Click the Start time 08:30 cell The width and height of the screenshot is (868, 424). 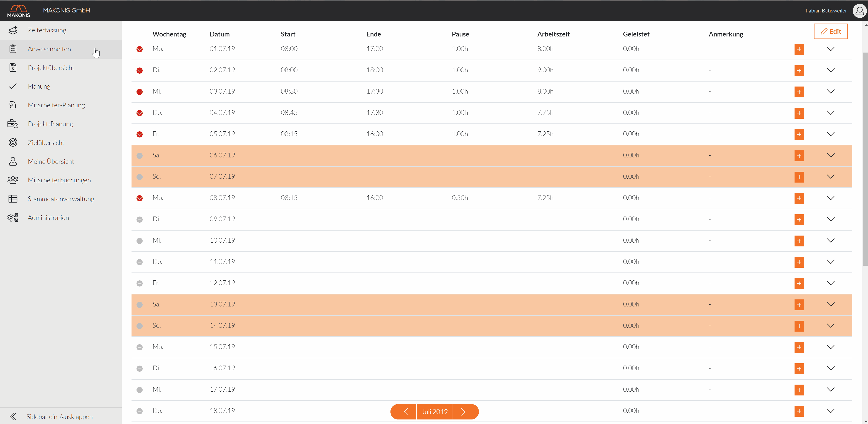(x=289, y=91)
